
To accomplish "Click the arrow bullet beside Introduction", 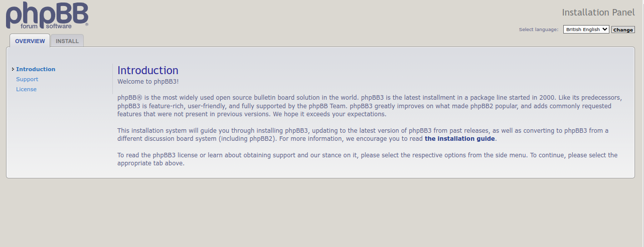I will coord(13,69).
